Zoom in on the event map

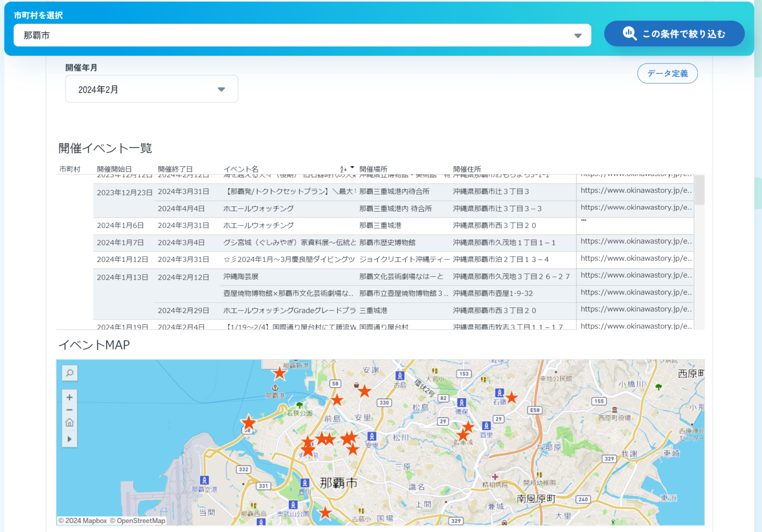point(69,397)
